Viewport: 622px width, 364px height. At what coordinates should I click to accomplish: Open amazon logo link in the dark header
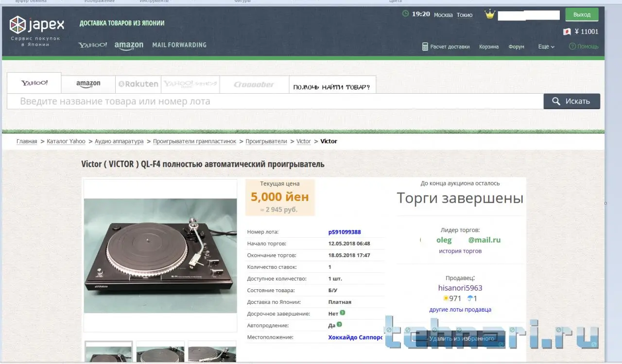point(129,45)
